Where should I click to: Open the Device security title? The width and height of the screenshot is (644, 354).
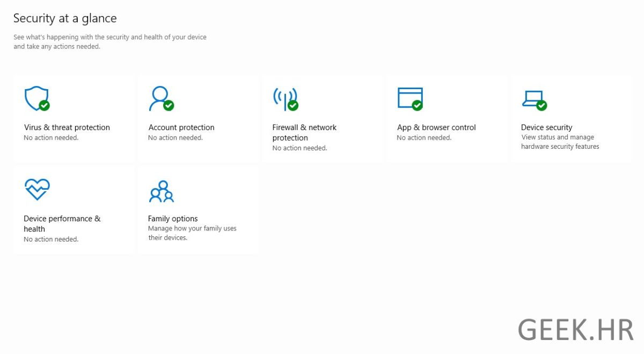click(546, 127)
